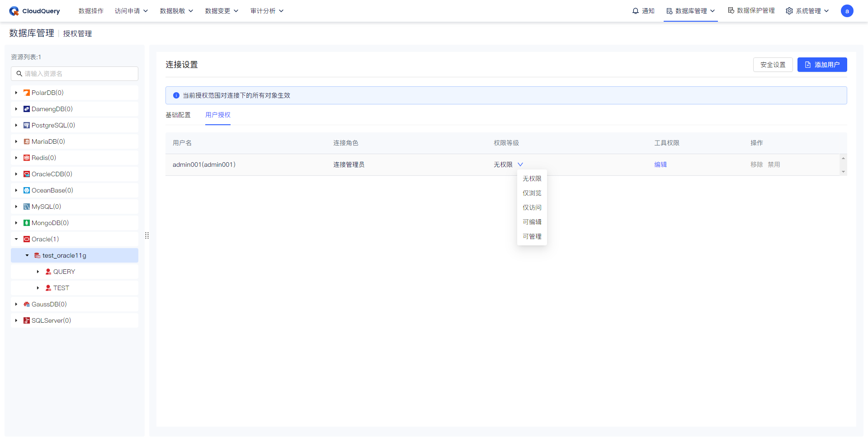Click the resource name search field
The image size is (868, 442).
75,74
